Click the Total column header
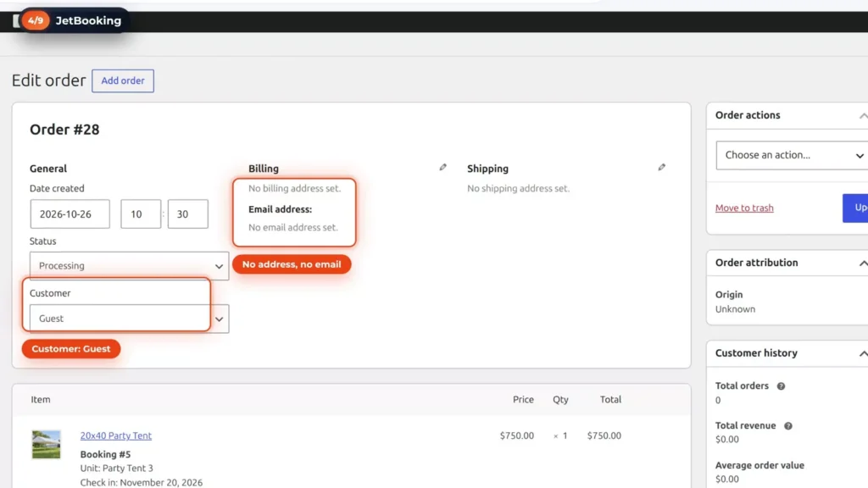Image resolution: width=868 pixels, height=488 pixels. click(x=610, y=400)
